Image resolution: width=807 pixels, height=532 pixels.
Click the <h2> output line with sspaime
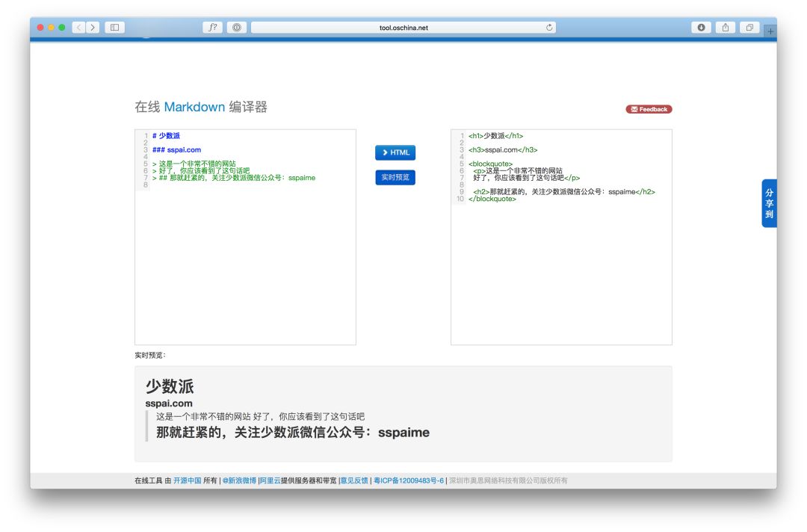coord(564,191)
